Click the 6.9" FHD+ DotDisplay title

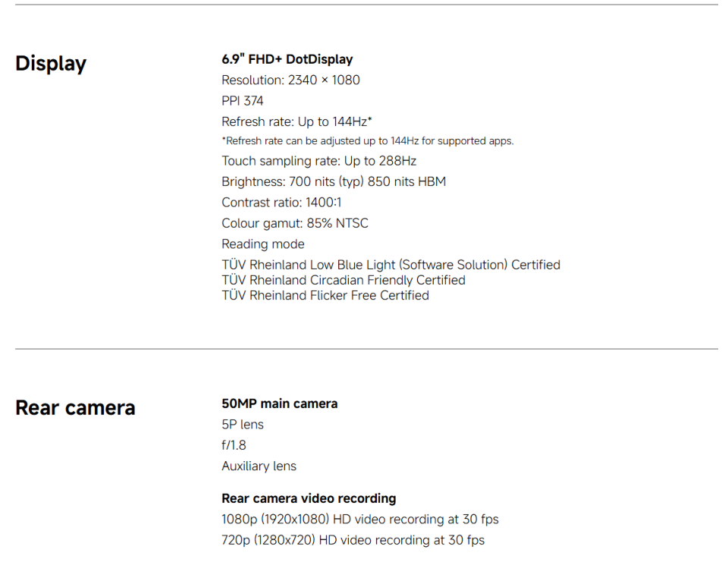287,59
